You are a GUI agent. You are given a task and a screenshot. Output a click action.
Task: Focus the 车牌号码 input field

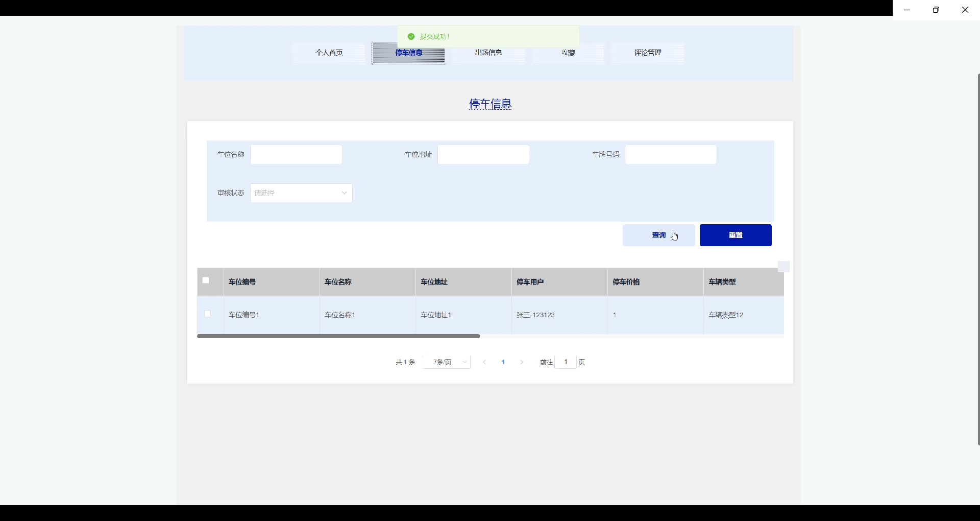[671, 155]
